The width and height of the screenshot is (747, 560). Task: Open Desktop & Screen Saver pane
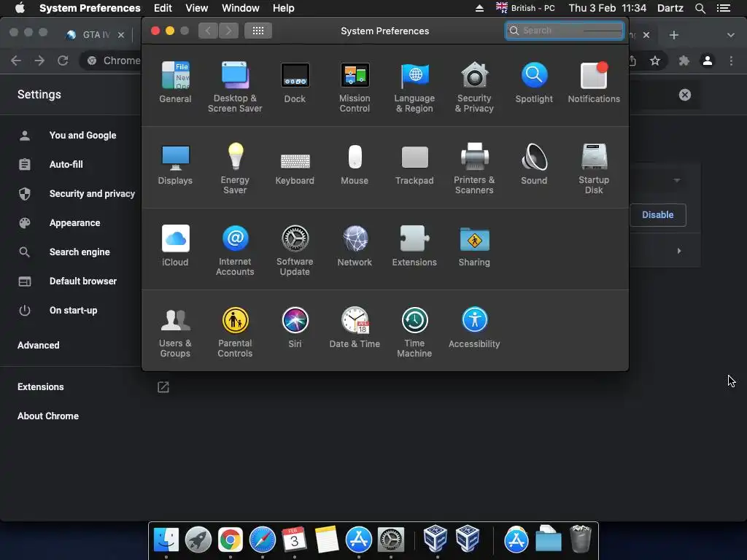[x=235, y=87]
